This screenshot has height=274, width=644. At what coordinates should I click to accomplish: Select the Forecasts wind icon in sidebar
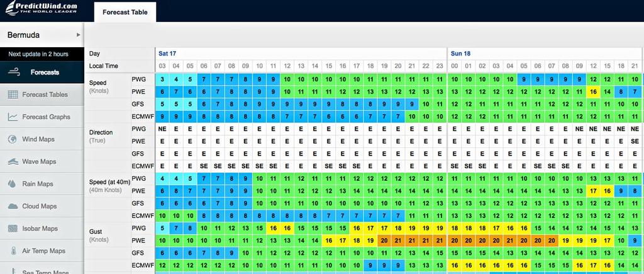click(x=14, y=72)
